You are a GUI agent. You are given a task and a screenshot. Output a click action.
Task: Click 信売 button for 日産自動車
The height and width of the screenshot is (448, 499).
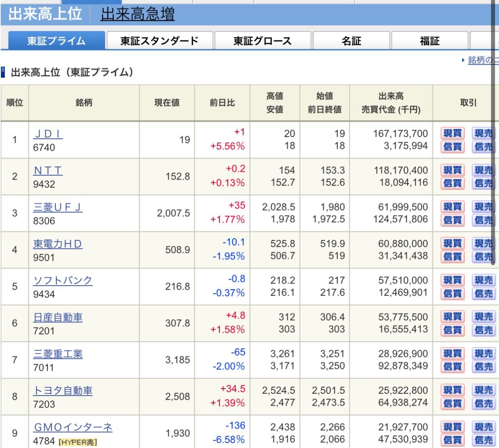coord(483,330)
